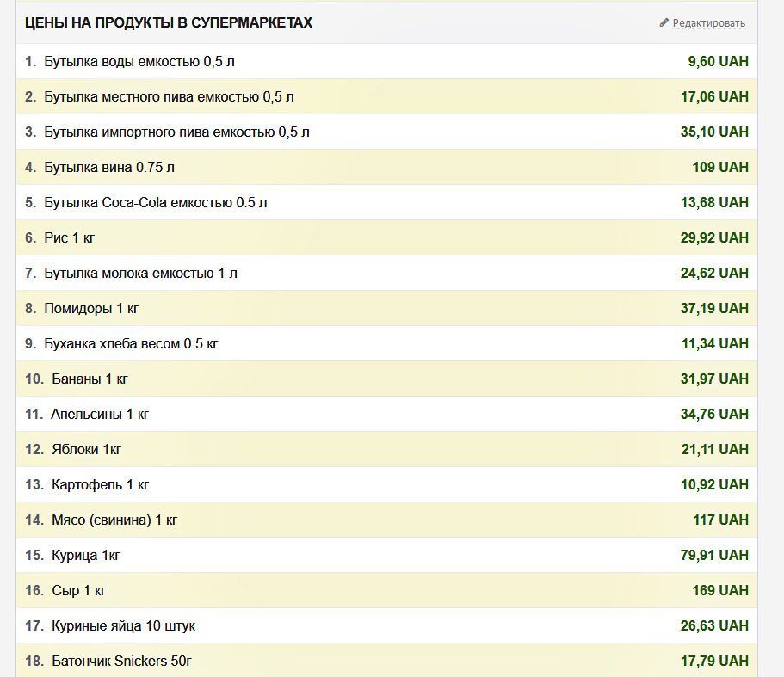Click price '109 UAH'
Screen dimensions: 784x677
[720, 167]
